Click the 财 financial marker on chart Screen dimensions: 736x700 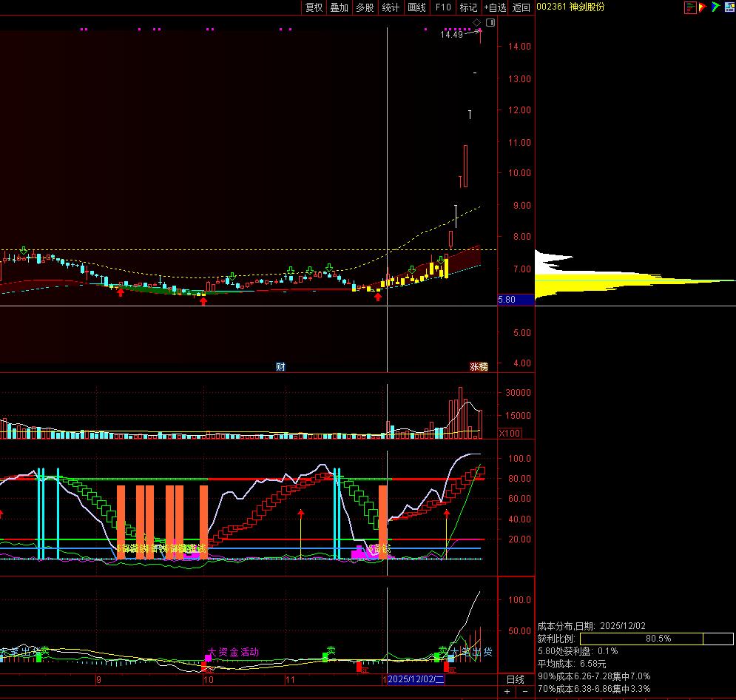click(280, 366)
